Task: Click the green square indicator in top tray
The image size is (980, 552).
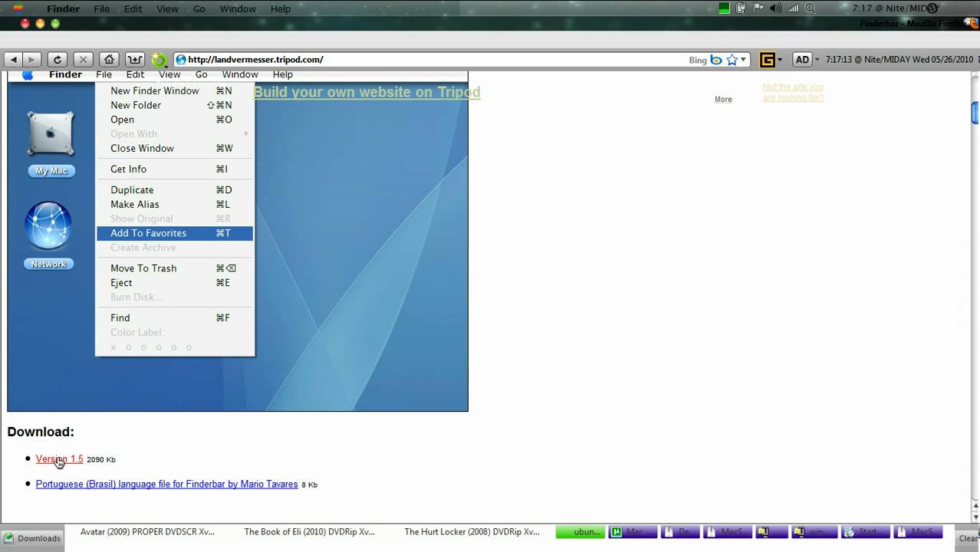Action: point(724,8)
